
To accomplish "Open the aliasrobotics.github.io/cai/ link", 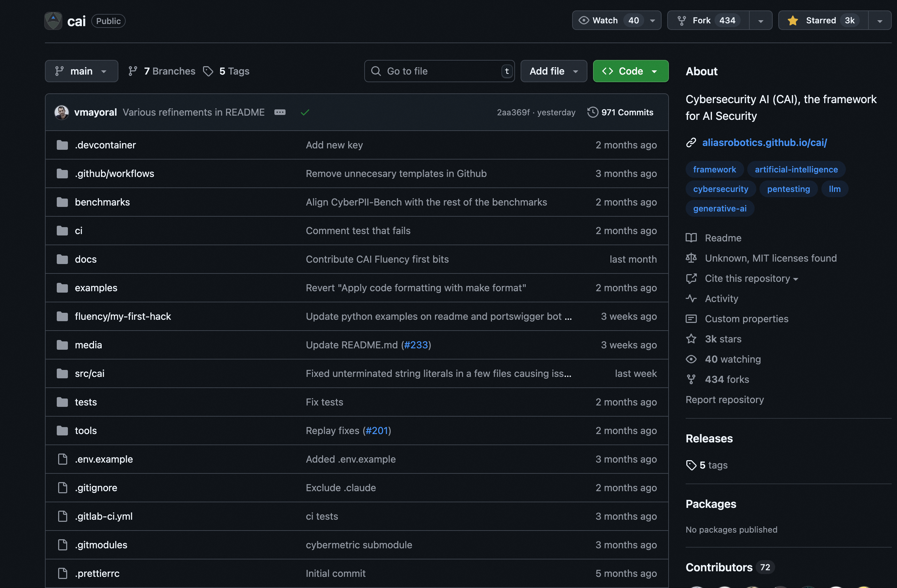I will pyautogui.click(x=764, y=142).
